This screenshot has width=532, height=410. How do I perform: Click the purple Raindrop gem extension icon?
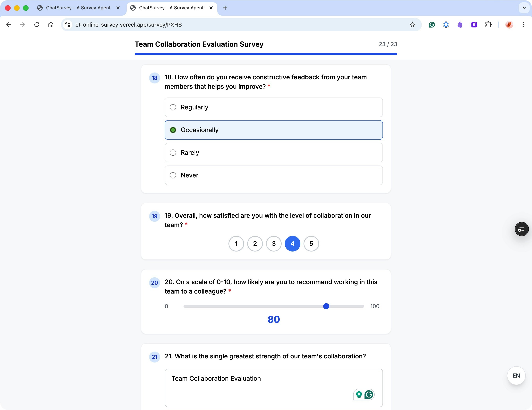(460, 24)
